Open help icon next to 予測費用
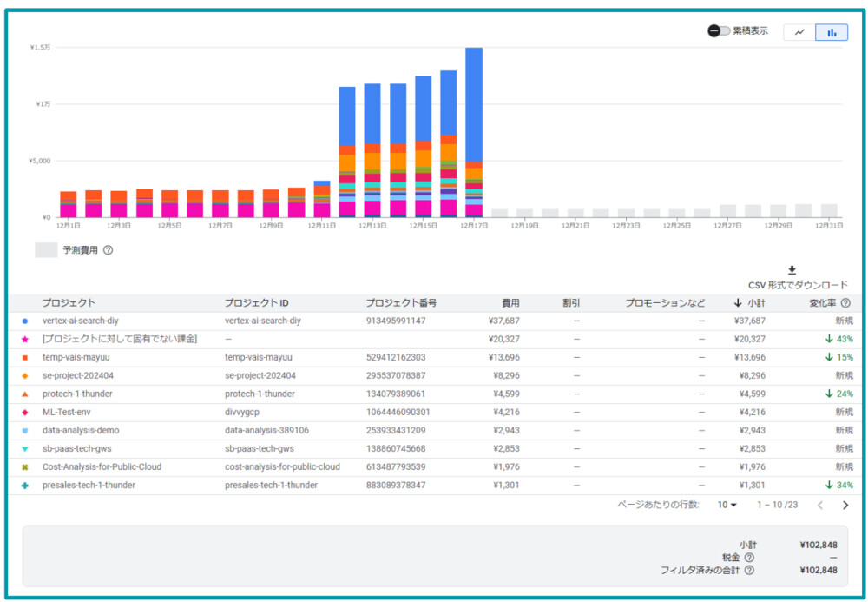 tap(108, 250)
